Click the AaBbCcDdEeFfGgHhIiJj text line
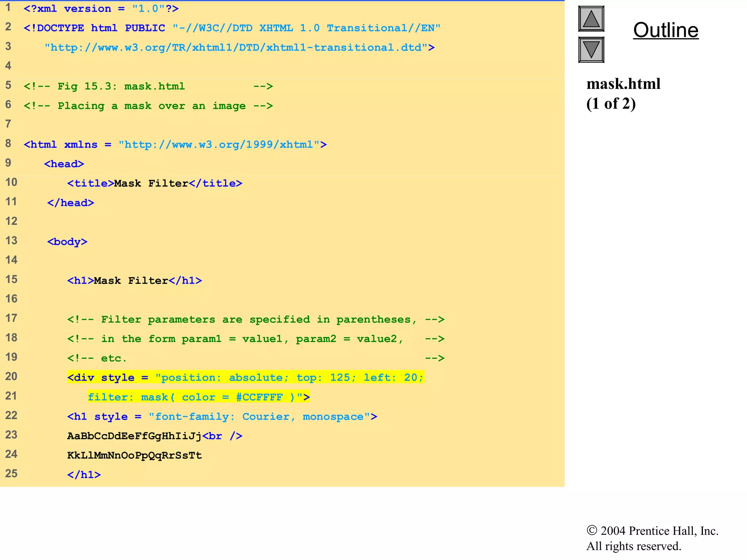The width and height of the screenshot is (747, 560). [x=134, y=436]
